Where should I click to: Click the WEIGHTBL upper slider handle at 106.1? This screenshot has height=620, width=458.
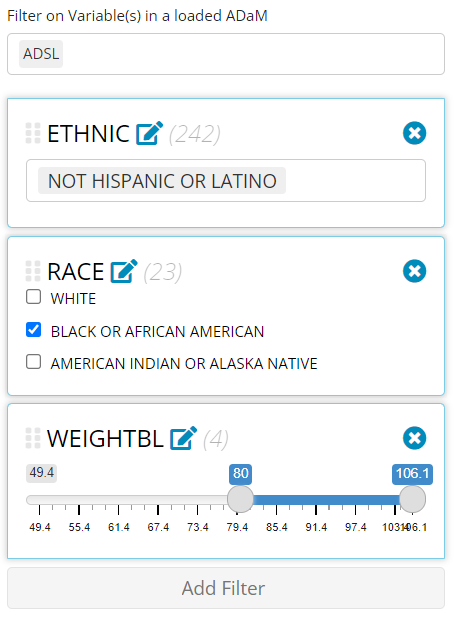coord(413,499)
